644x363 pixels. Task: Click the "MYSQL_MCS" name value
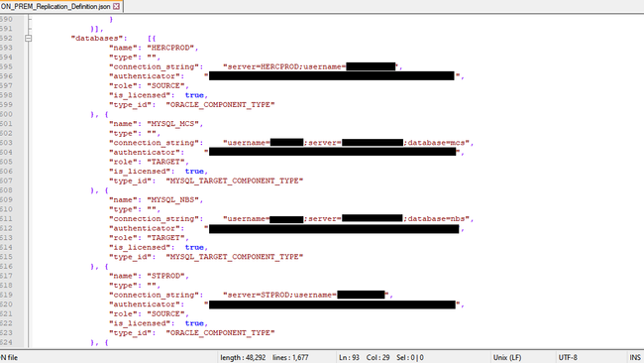[173, 124]
